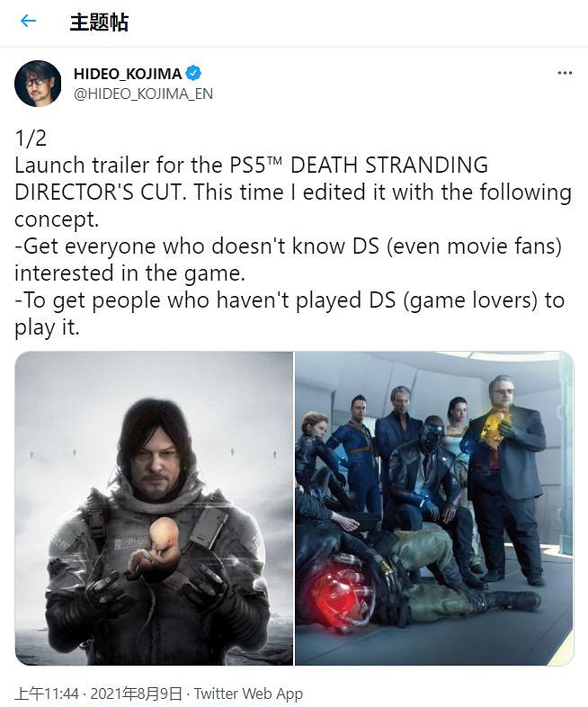
Task: Open the Sam holding baby image
Action: point(154,508)
